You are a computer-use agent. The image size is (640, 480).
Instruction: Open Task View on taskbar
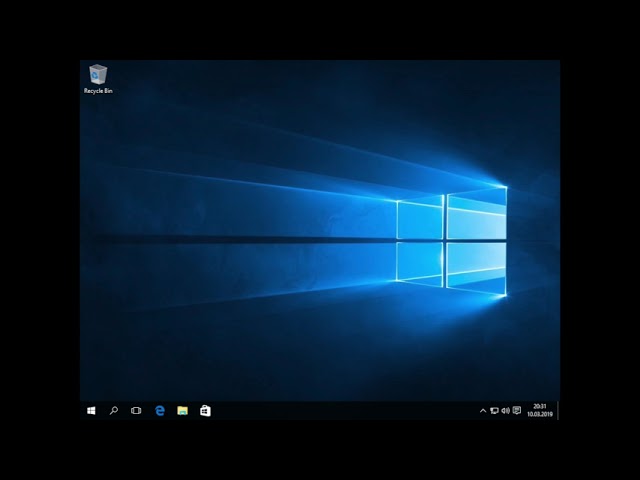[136, 411]
